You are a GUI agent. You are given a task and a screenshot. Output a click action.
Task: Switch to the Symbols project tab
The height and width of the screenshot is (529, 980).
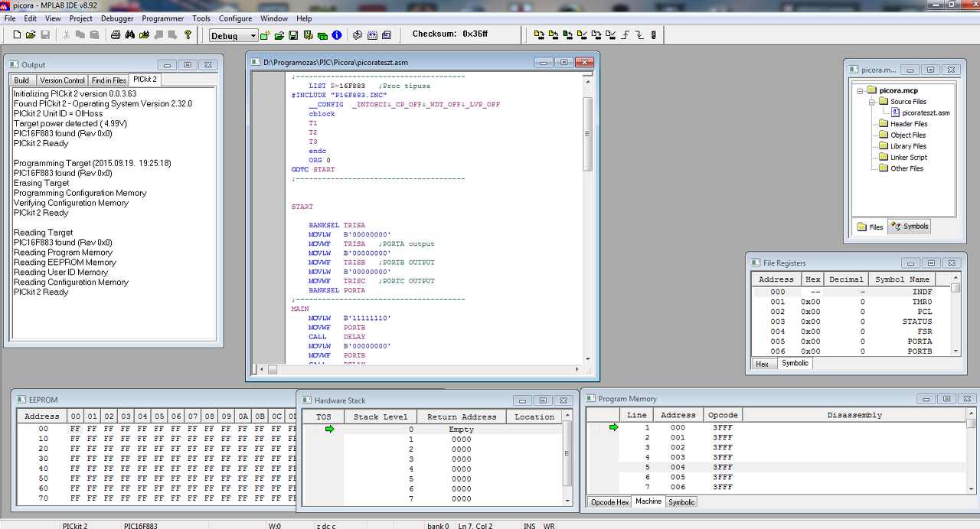click(x=910, y=227)
